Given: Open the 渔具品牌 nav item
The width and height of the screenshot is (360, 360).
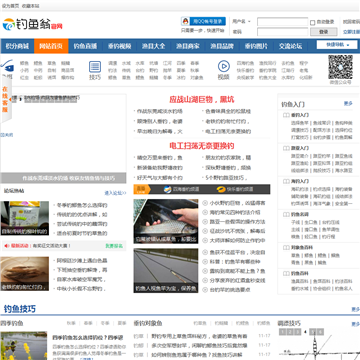Looking at the screenshot, I should tap(222, 46).
